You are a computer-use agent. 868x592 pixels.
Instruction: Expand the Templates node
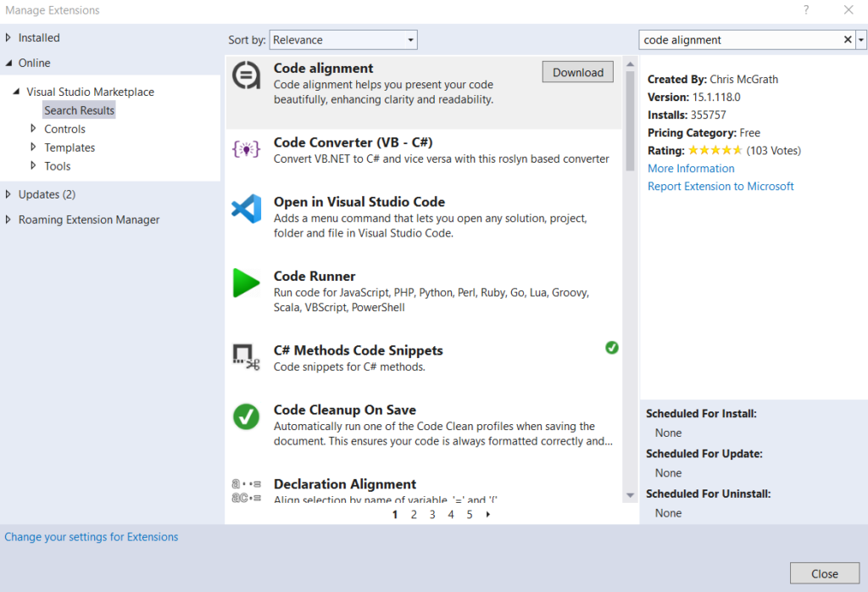click(x=33, y=148)
